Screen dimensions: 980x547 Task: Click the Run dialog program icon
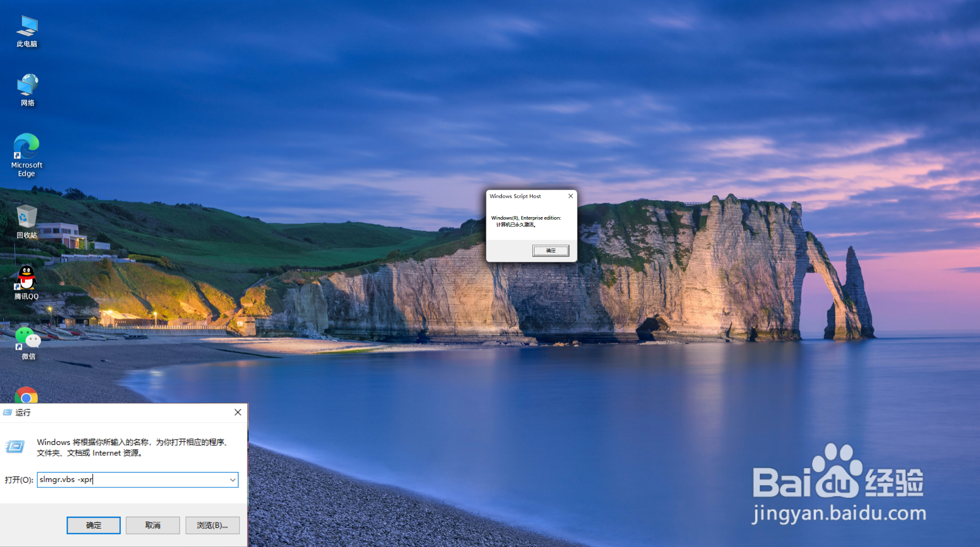tap(15, 447)
